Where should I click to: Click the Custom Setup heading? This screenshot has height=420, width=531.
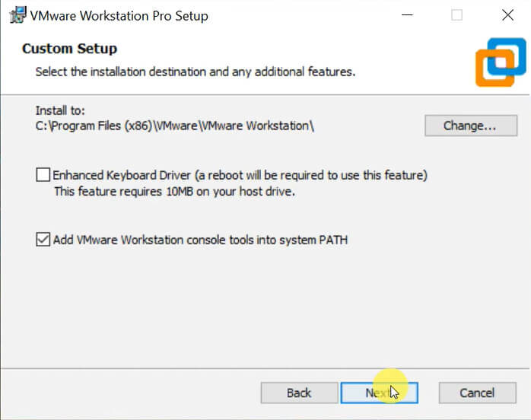pos(69,49)
